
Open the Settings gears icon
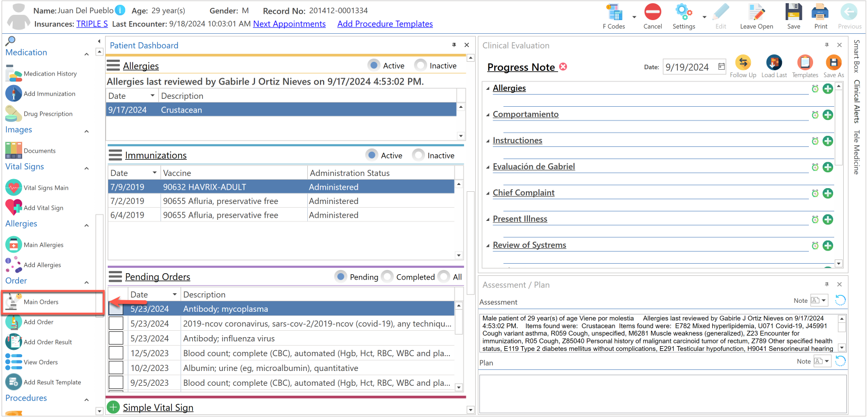coord(684,12)
